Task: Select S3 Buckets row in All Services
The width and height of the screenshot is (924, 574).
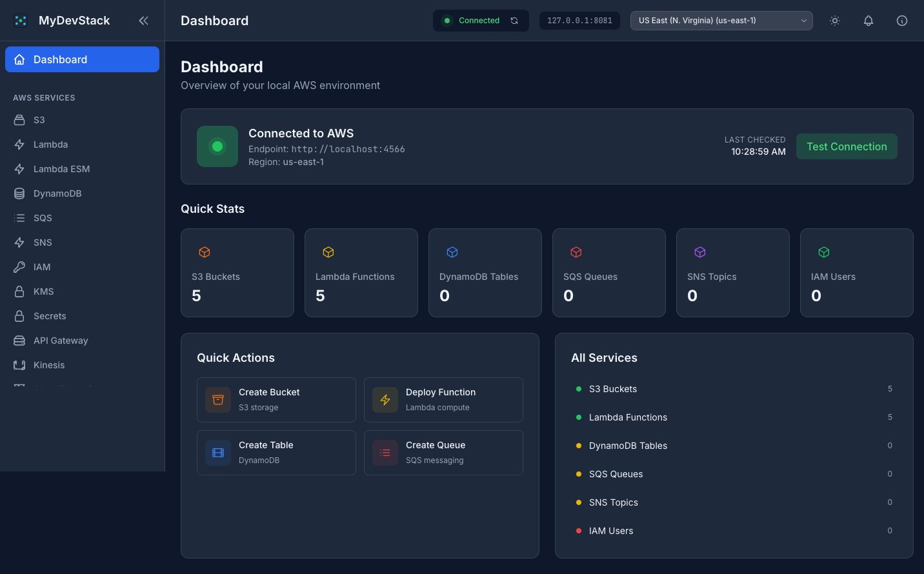Action: [734, 389]
